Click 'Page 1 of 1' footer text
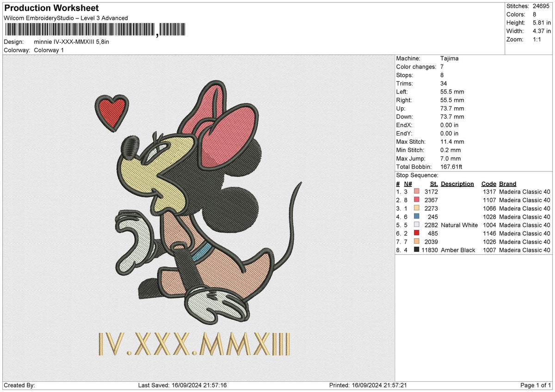555x392 pixels. [536, 385]
